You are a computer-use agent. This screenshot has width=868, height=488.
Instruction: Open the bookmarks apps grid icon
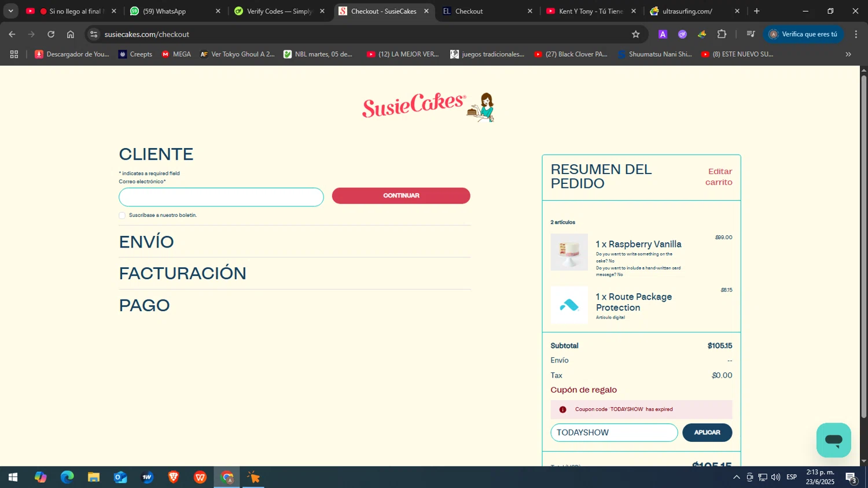[14, 54]
